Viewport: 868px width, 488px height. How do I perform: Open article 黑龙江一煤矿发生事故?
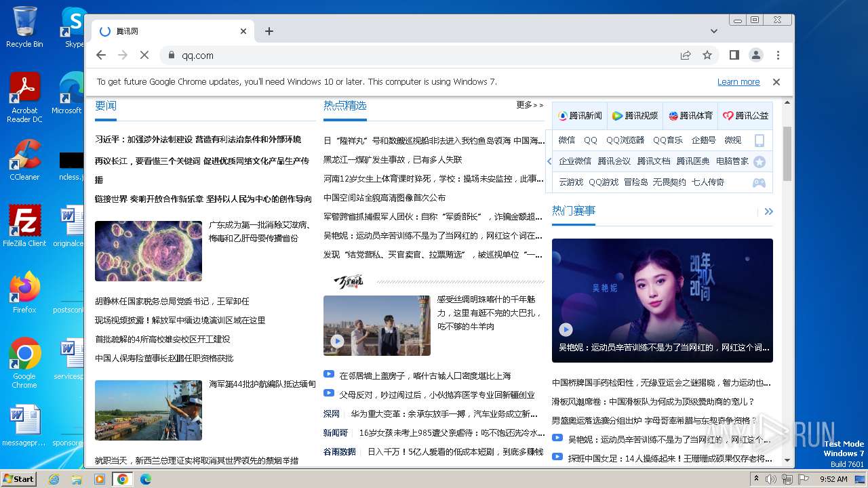(393, 160)
